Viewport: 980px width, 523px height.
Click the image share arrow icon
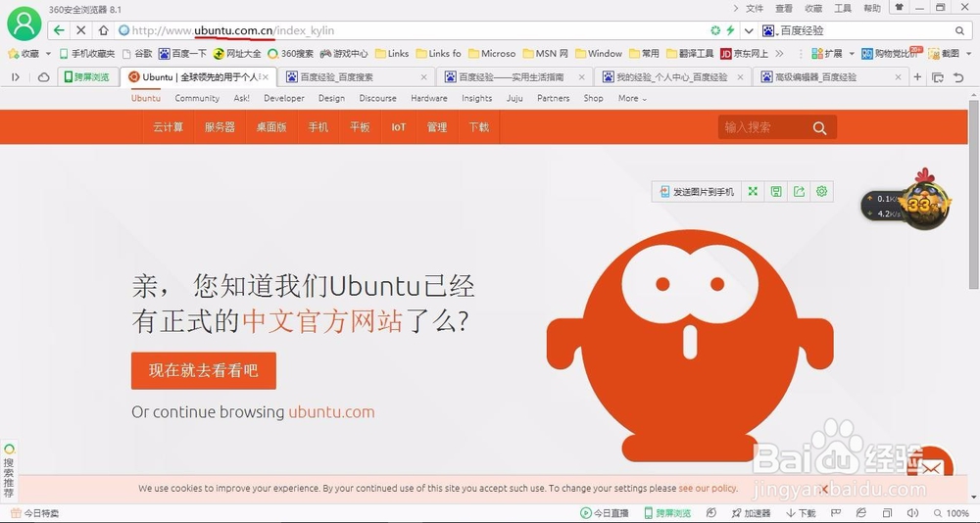coord(799,192)
